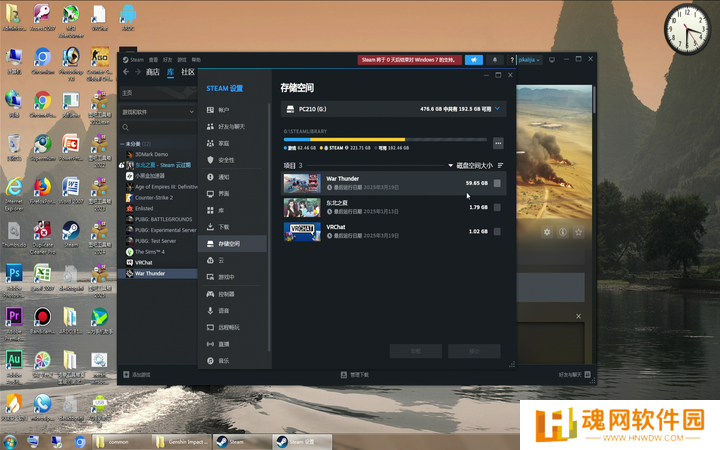This screenshot has height=450, width=720.
Task: Open the pikalija account dropdown
Action: 529,60
